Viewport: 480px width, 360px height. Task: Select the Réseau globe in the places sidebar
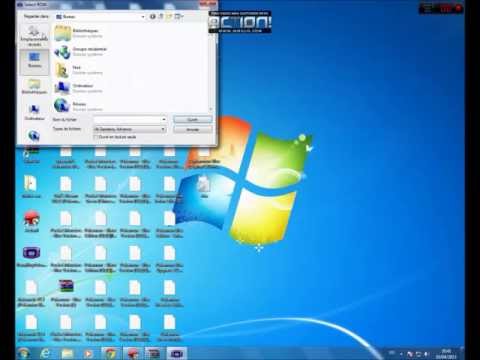(34, 136)
